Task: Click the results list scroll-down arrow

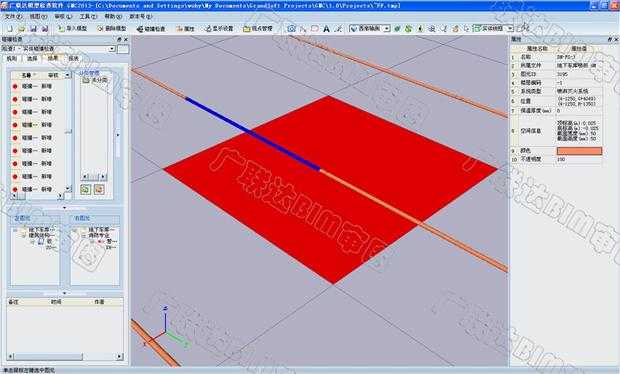Action: point(68,189)
